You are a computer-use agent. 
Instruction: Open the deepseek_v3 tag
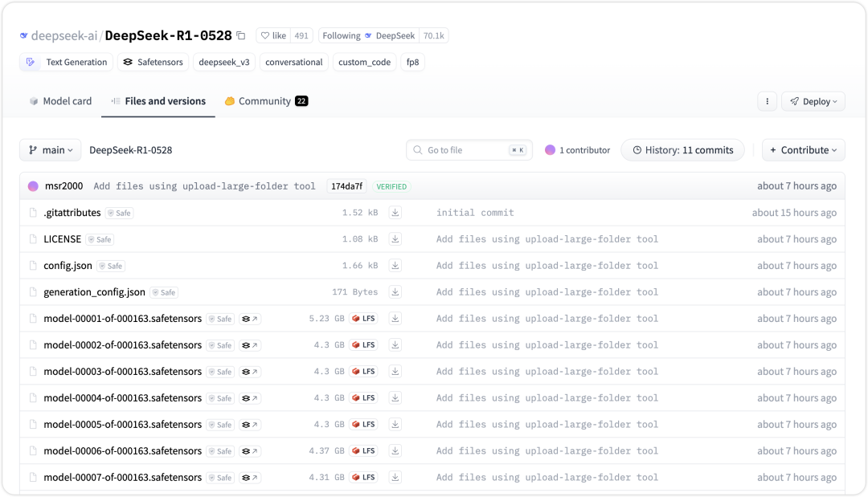pyautogui.click(x=224, y=62)
